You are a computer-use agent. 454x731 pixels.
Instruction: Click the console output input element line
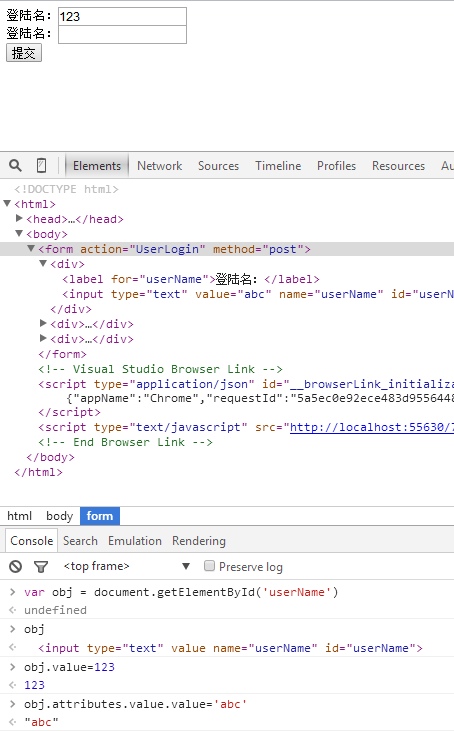click(x=230, y=648)
